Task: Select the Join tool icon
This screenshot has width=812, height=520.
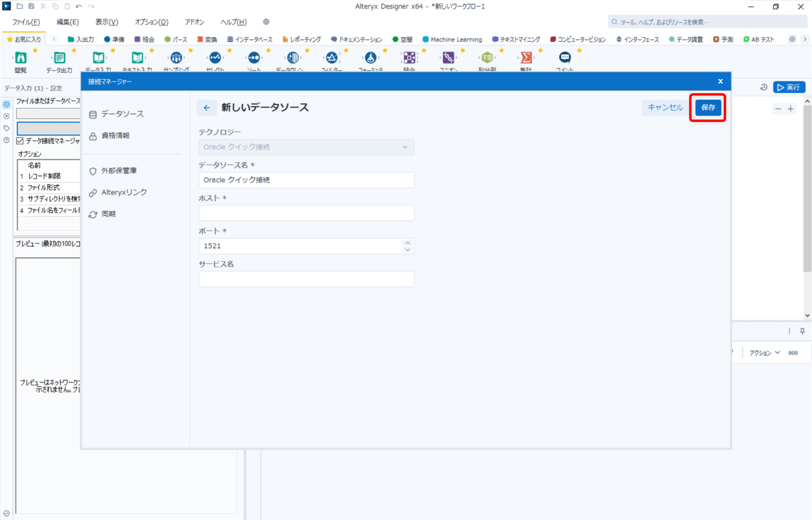Action: (409, 58)
